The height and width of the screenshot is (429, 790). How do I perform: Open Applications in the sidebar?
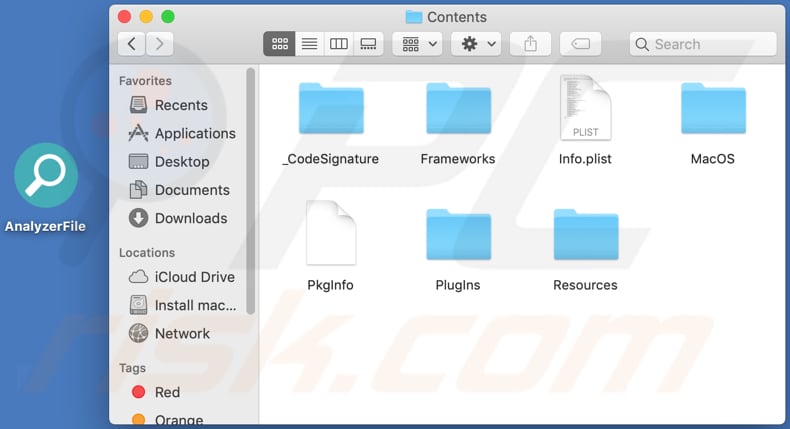coord(182,133)
